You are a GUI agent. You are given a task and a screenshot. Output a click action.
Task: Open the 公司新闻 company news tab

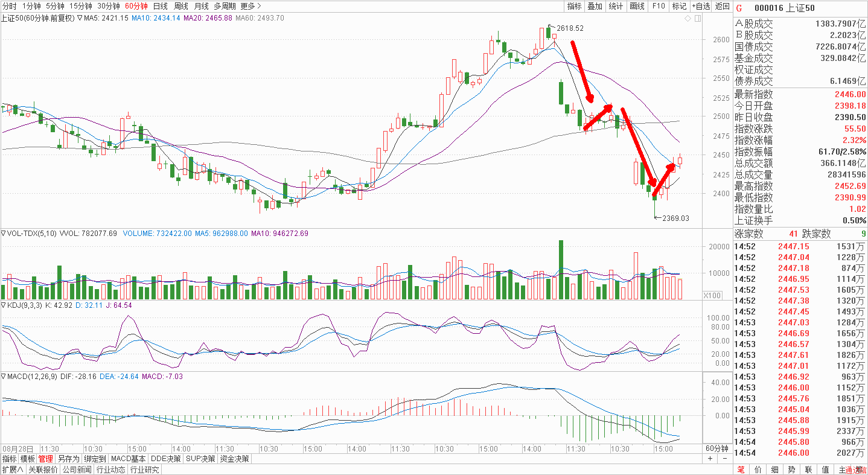[x=77, y=470]
